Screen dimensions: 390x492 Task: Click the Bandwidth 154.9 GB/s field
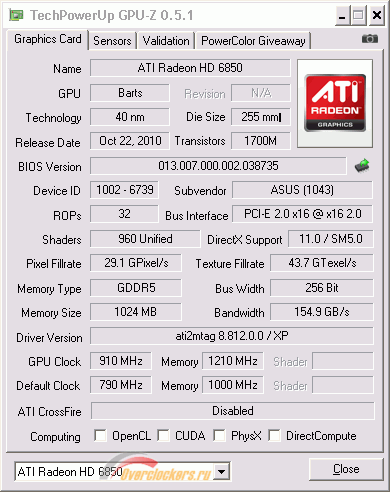pos(322,312)
